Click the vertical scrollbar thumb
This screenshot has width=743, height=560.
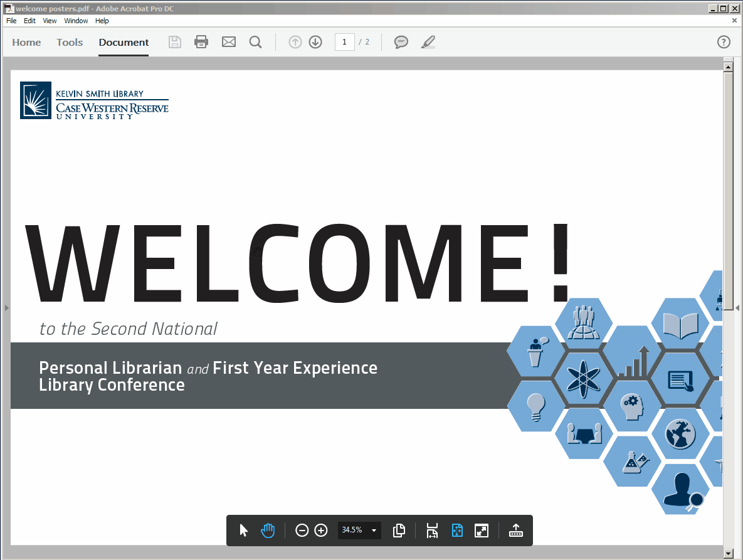pyautogui.click(x=729, y=191)
